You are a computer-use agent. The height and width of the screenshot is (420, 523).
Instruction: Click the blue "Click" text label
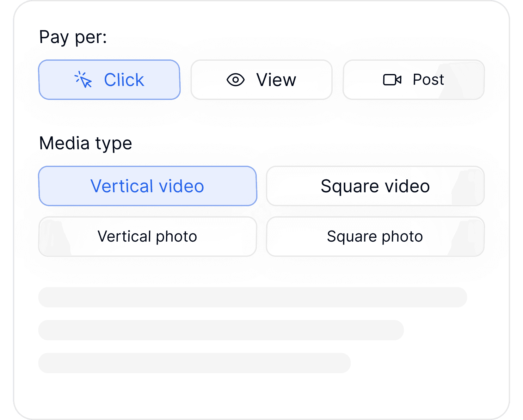124,80
